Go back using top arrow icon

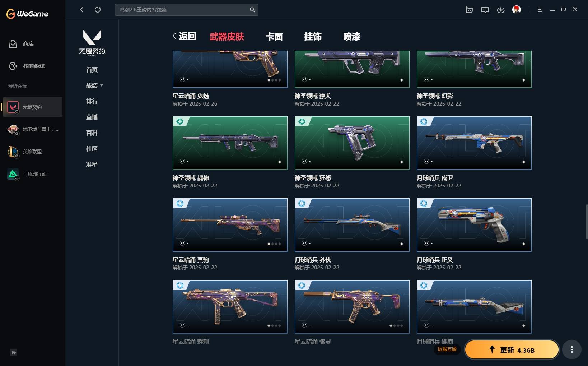[x=82, y=10]
